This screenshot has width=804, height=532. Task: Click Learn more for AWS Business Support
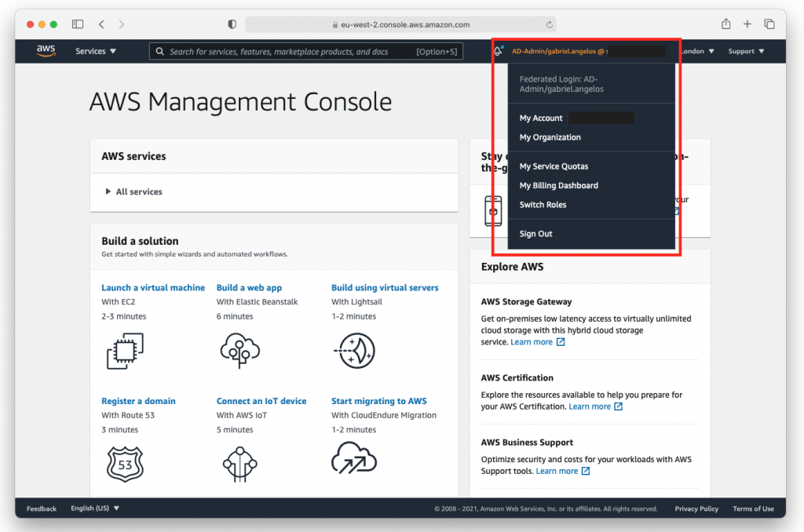tap(563, 471)
